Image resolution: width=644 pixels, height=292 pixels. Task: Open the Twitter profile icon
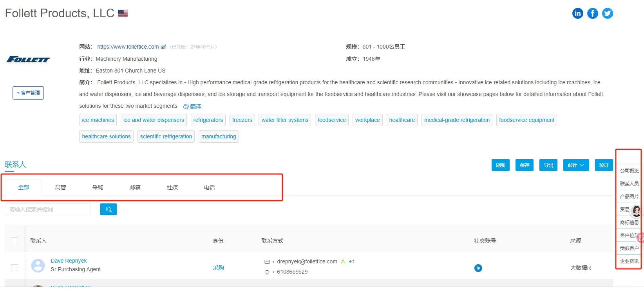(608, 13)
